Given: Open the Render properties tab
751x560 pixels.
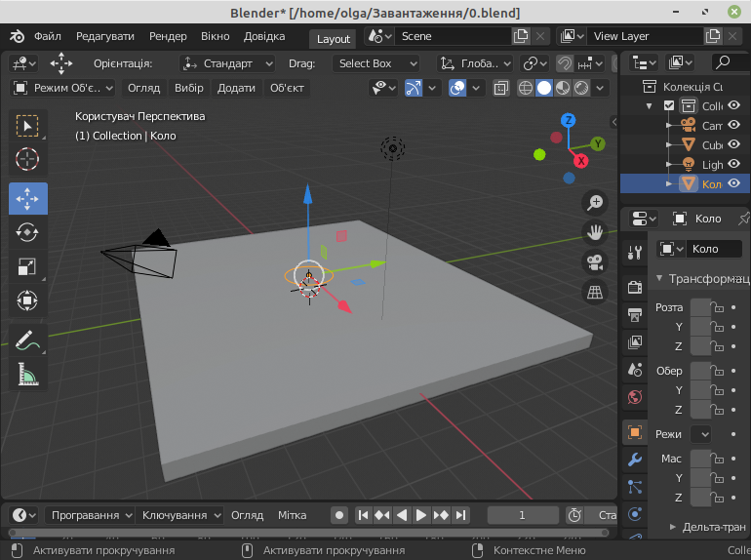Looking at the screenshot, I should (x=635, y=287).
